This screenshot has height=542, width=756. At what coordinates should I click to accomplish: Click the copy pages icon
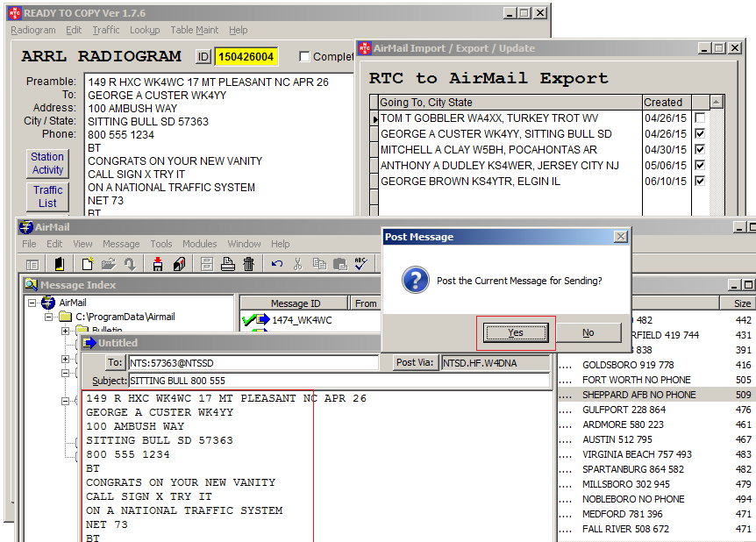click(319, 264)
